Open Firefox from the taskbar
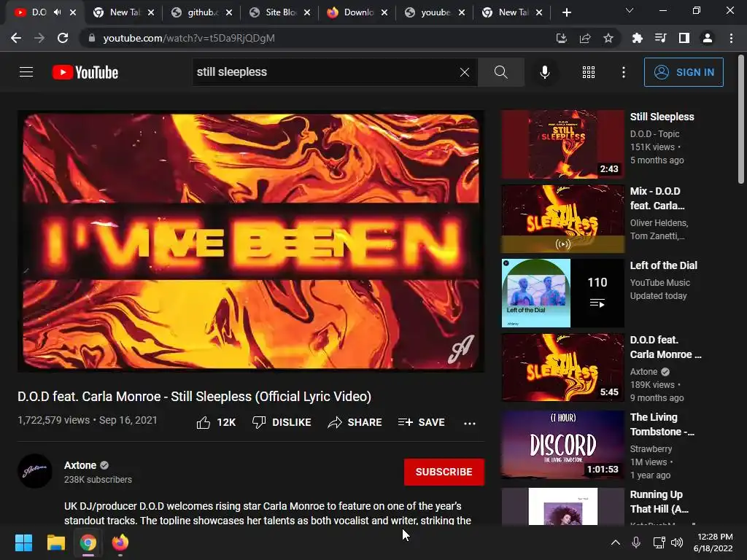The image size is (747, 560). click(x=120, y=542)
